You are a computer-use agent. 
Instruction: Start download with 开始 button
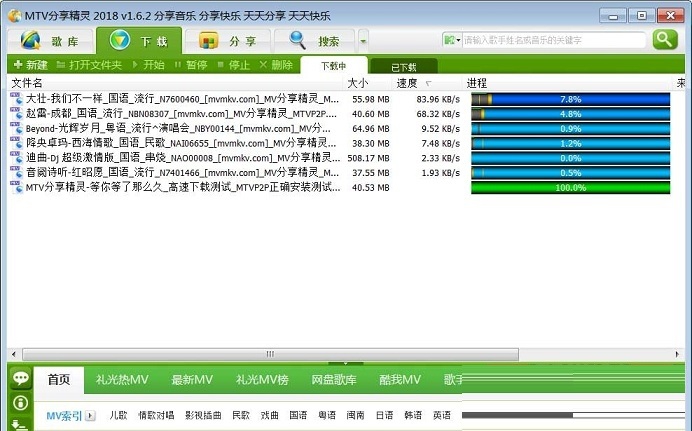point(148,65)
